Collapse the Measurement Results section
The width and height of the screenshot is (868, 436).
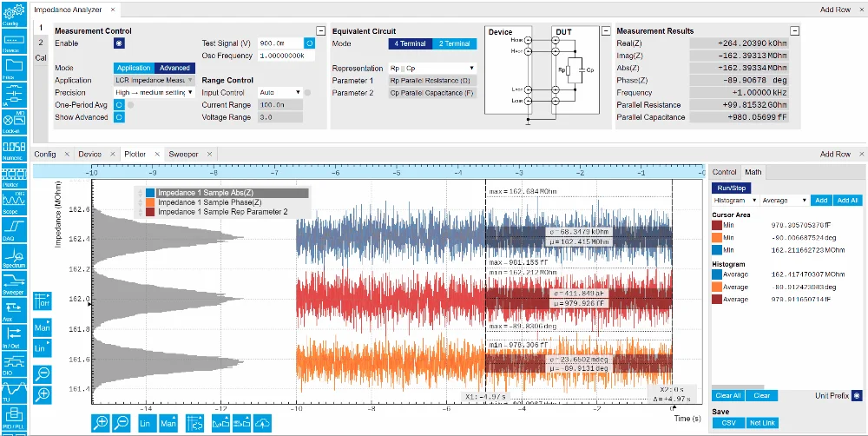click(795, 31)
